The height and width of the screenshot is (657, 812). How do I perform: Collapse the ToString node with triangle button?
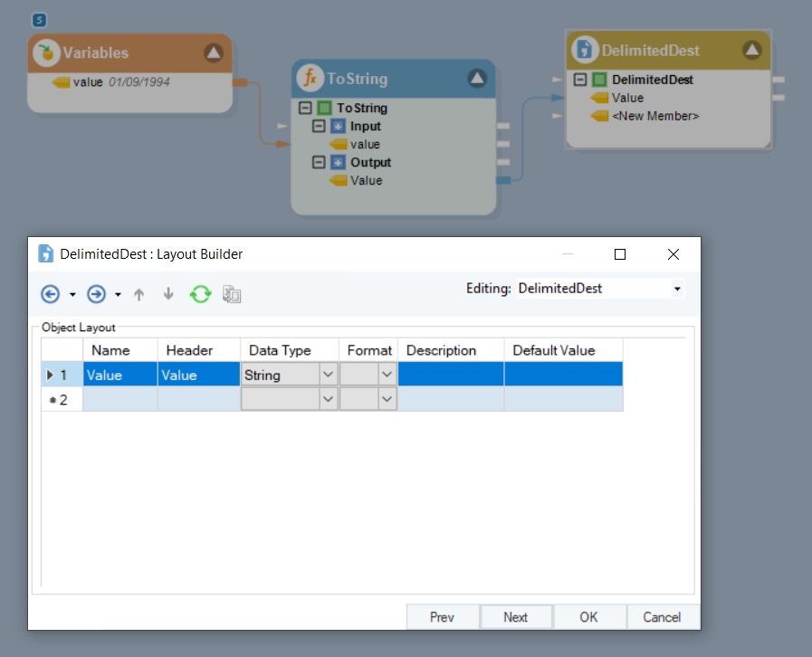tap(477, 79)
